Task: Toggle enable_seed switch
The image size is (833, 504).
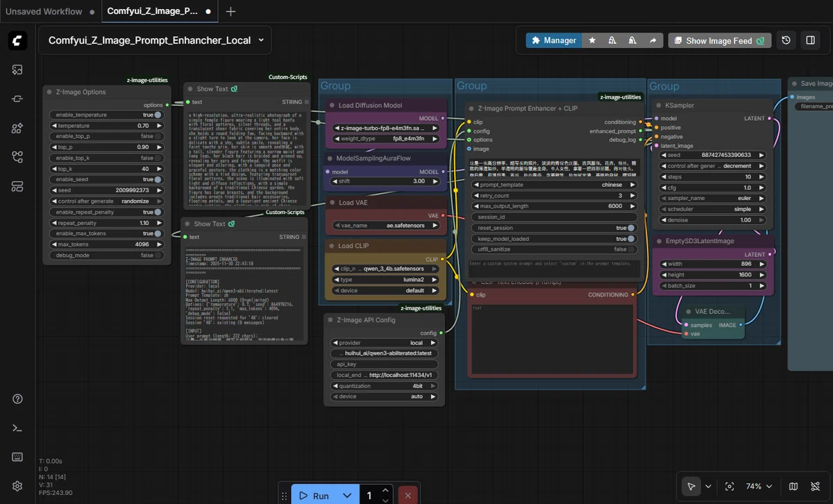Action: point(158,179)
